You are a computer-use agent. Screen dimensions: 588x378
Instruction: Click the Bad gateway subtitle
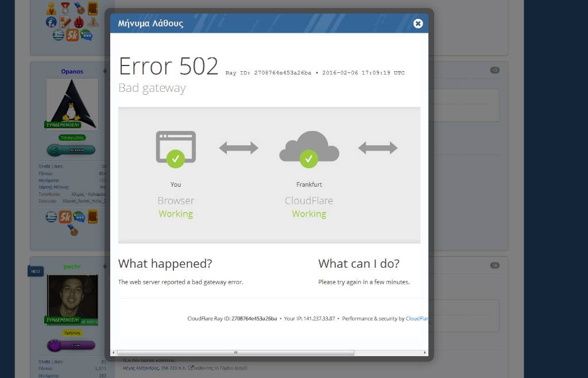[x=152, y=88]
